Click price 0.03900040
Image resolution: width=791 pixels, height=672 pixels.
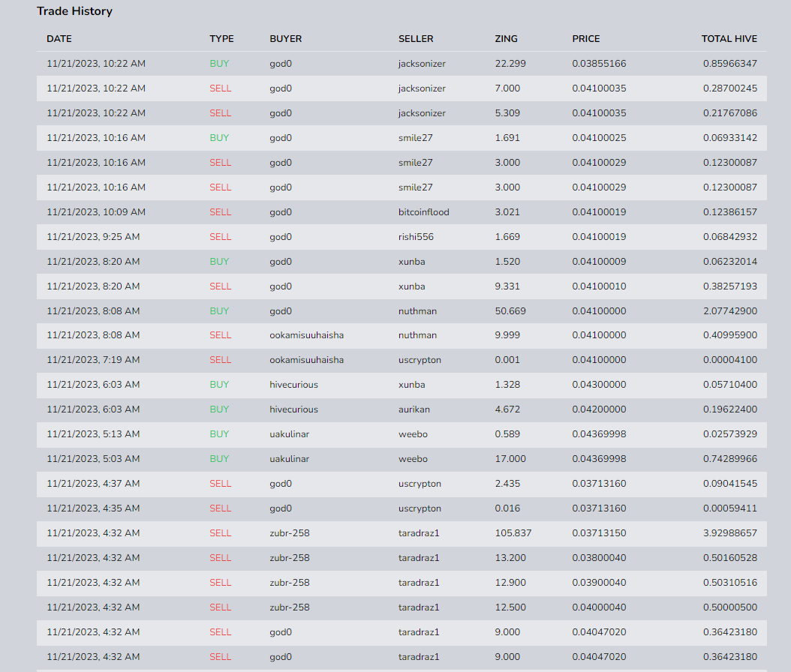[599, 582]
